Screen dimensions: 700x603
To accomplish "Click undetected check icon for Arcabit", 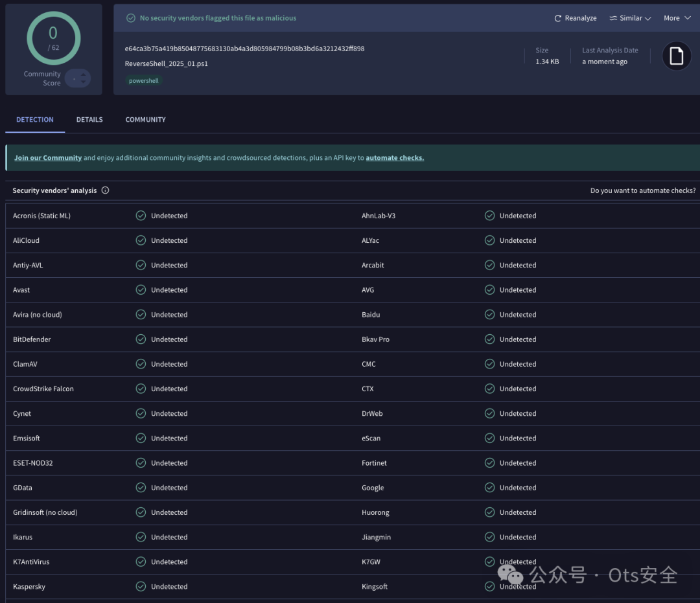I will [490, 266].
